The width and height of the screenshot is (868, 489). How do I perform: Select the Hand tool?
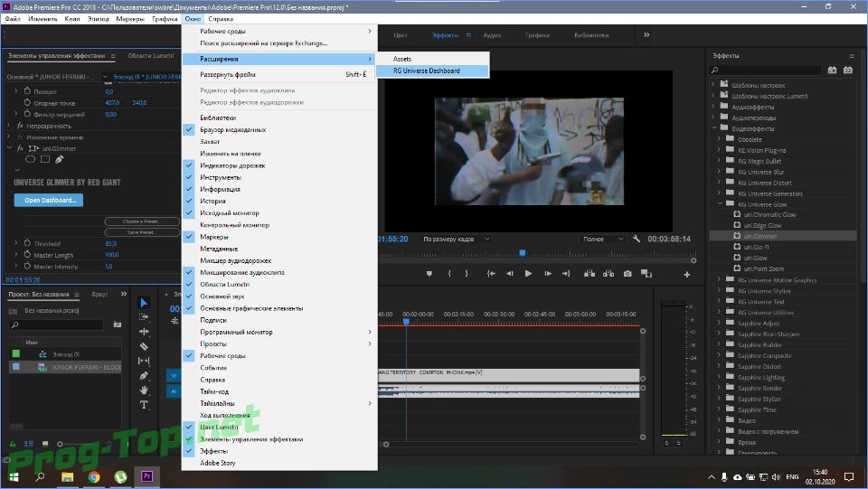[x=144, y=390]
